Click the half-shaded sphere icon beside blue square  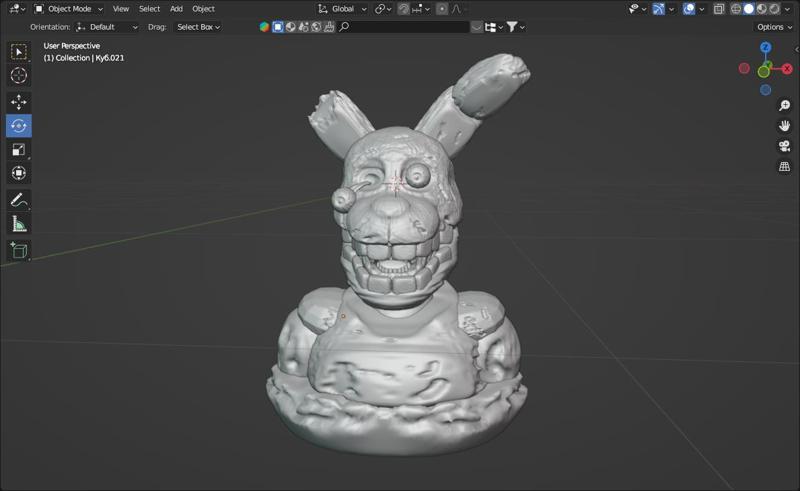click(x=290, y=27)
